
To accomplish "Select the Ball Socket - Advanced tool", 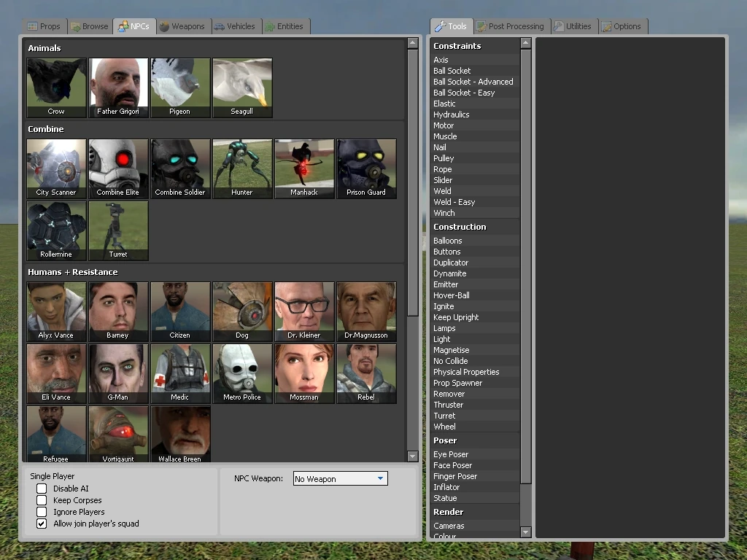I will click(473, 82).
